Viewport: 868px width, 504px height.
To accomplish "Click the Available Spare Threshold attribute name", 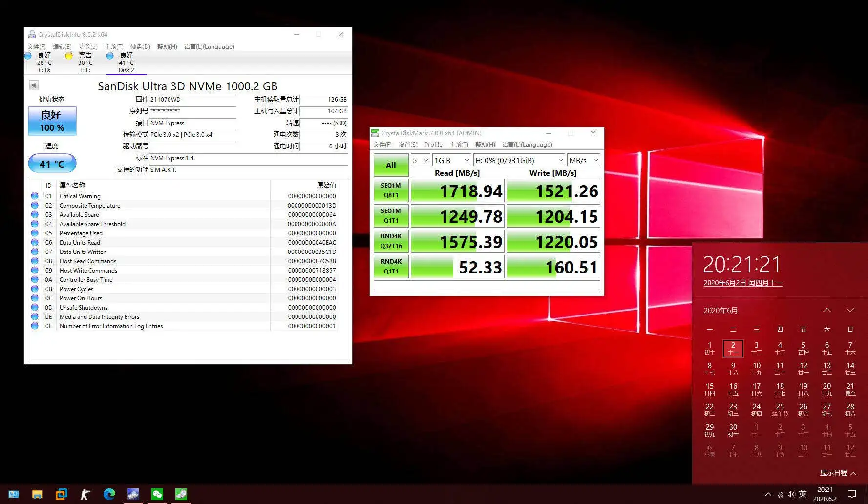I will pos(92,224).
